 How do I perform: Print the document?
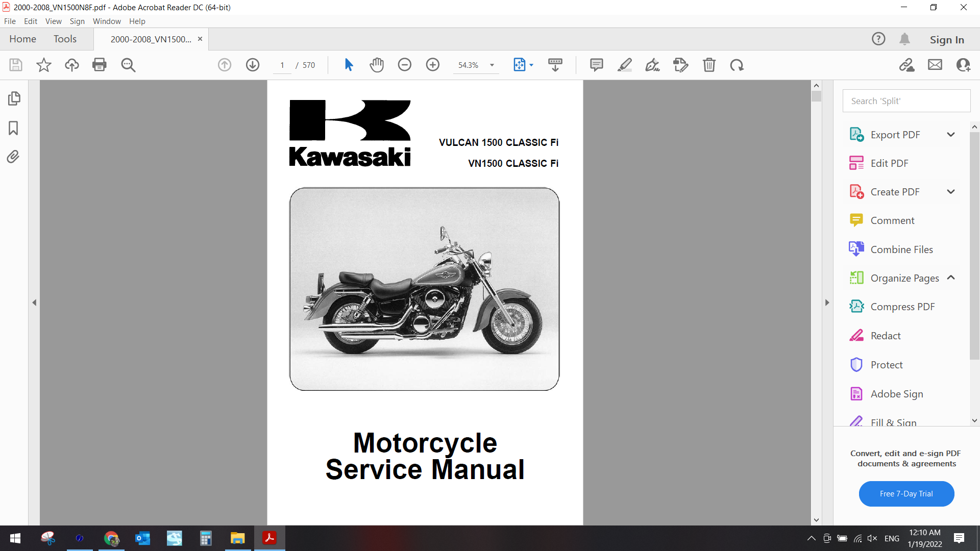[100, 65]
